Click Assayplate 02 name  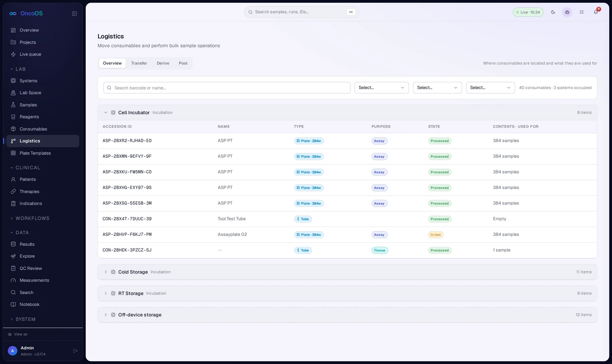(232, 235)
